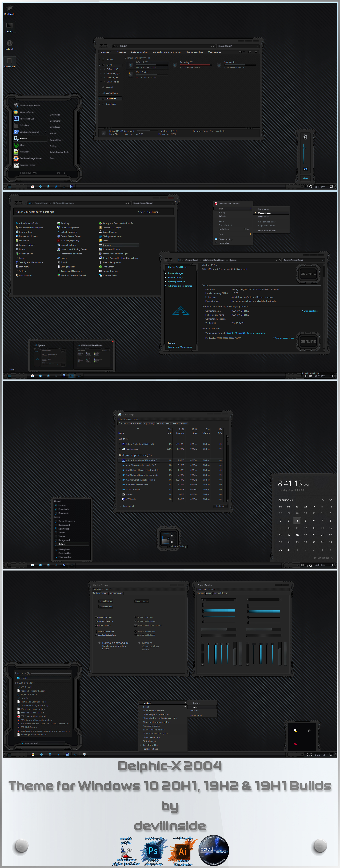Open the View by Small icons dropdown

tap(153, 212)
